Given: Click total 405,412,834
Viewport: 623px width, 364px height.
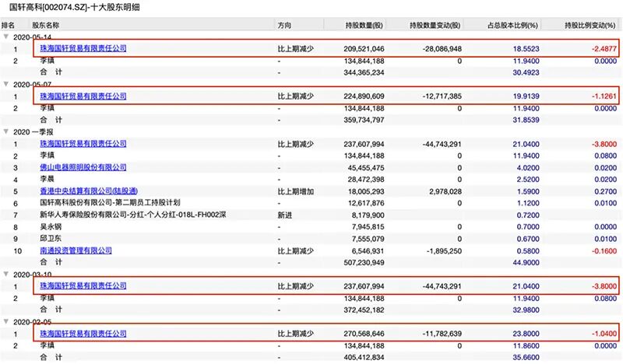Looking at the screenshot, I should pos(364,357).
